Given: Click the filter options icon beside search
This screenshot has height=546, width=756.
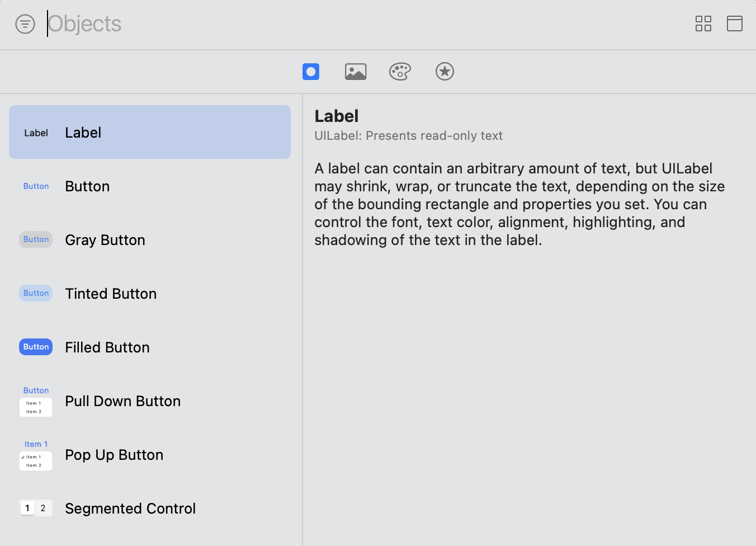Looking at the screenshot, I should pos(25,24).
